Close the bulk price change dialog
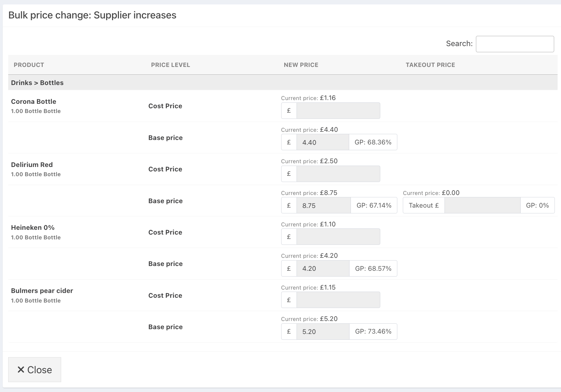This screenshot has height=392, width=561. pos(35,369)
